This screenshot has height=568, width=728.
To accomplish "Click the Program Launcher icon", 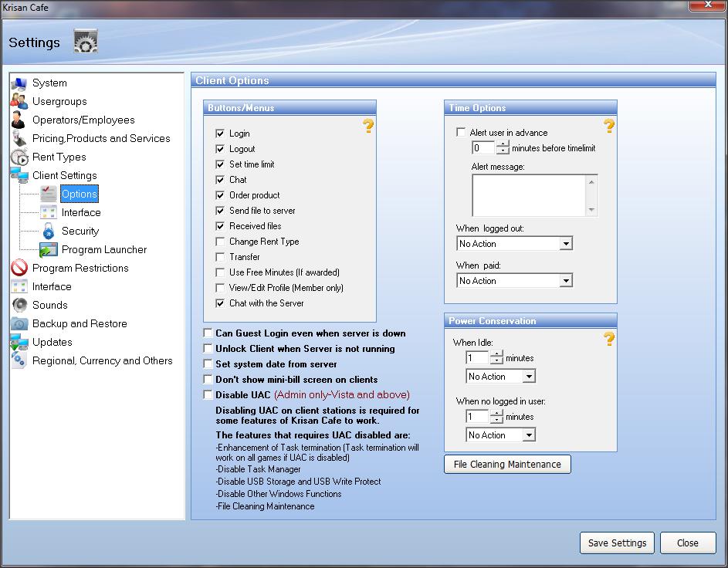I will click(x=49, y=250).
